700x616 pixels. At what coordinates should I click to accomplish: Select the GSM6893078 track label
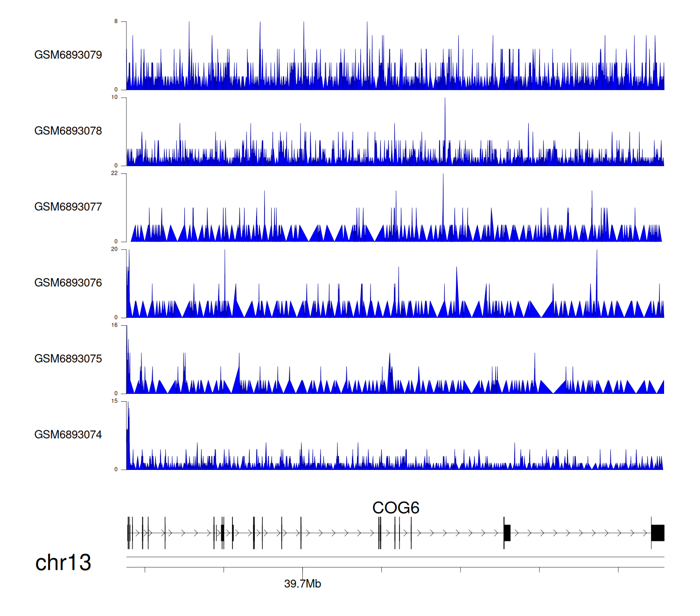pyautogui.click(x=68, y=131)
